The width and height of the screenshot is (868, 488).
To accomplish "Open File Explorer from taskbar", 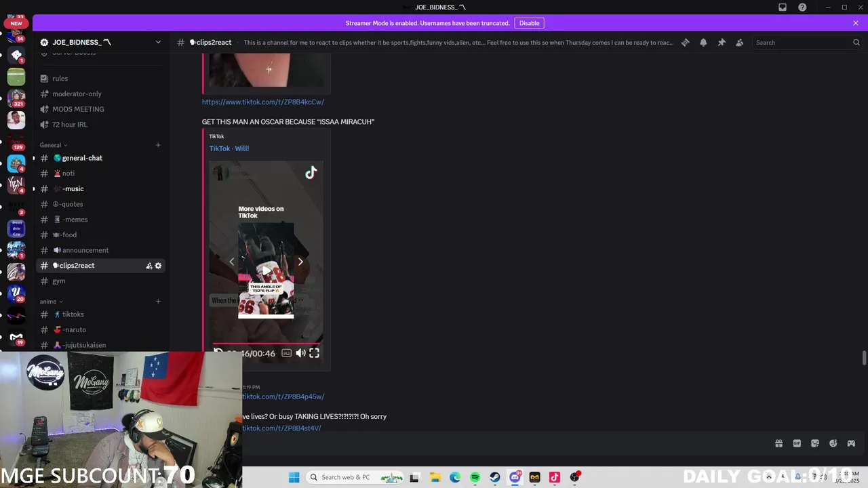I will coord(435,477).
